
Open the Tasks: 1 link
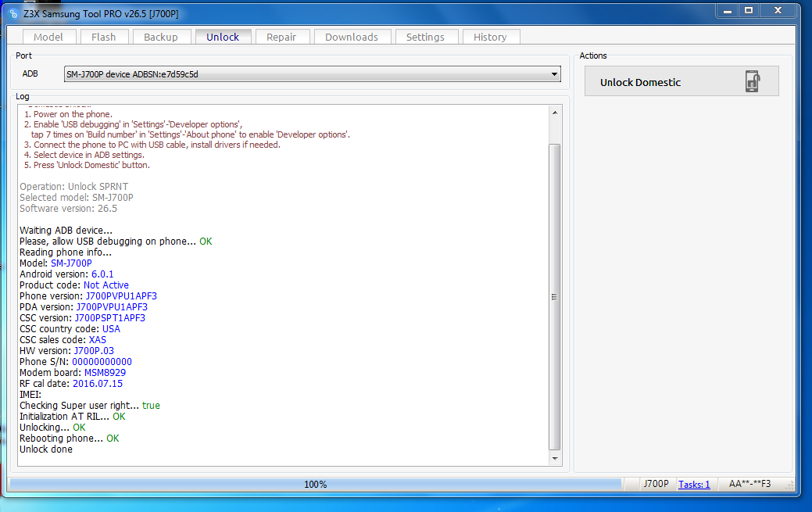tap(694, 484)
